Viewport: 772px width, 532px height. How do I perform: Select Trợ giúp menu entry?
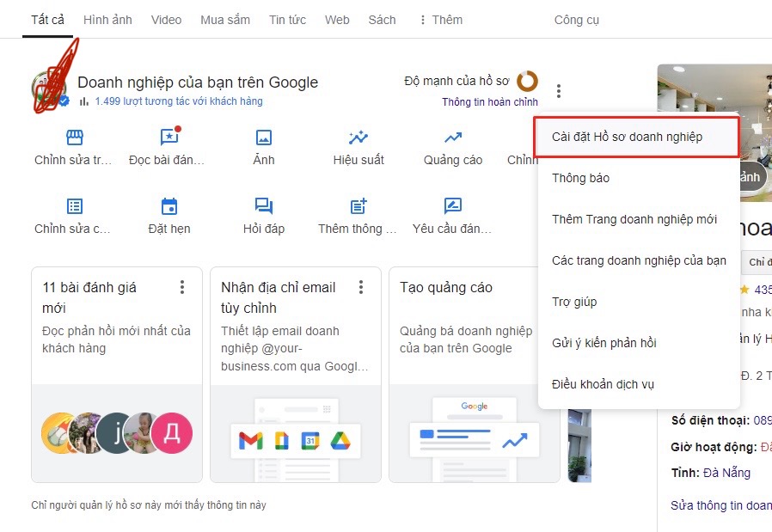pyautogui.click(x=639, y=302)
